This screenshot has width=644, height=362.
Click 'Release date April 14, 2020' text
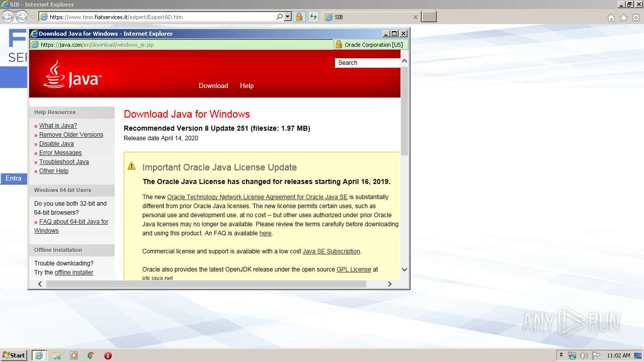point(161,138)
